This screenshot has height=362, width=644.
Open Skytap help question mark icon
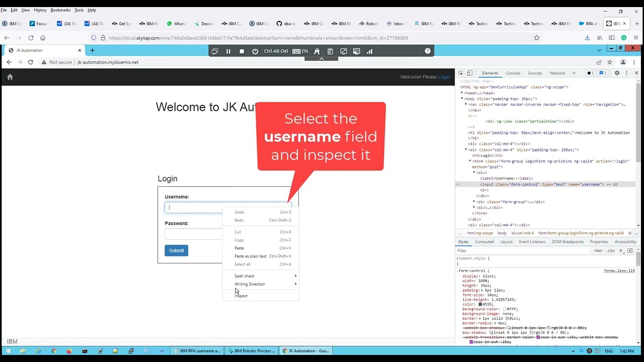[x=428, y=51]
